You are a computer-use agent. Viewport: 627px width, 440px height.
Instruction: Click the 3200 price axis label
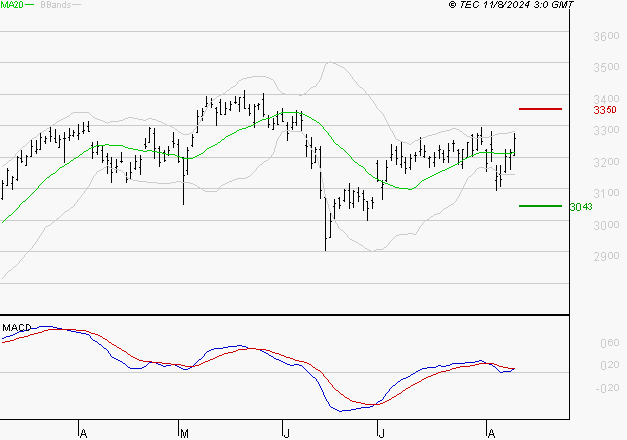click(x=606, y=162)
